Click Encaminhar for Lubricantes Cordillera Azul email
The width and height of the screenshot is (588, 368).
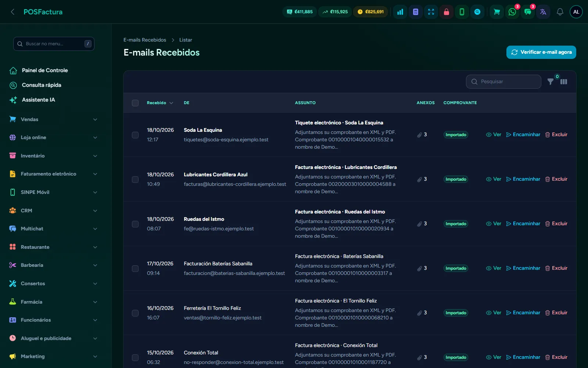[x=523, y=179]
